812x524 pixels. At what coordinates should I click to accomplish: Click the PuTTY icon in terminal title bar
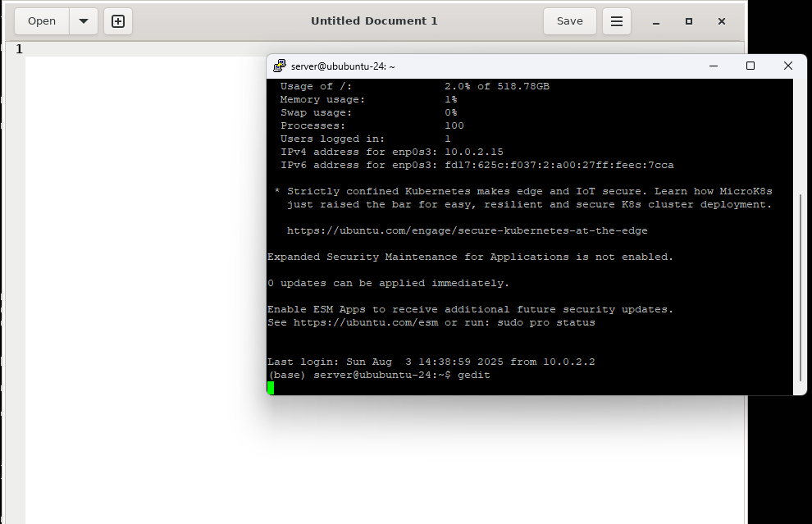[280, 66]
